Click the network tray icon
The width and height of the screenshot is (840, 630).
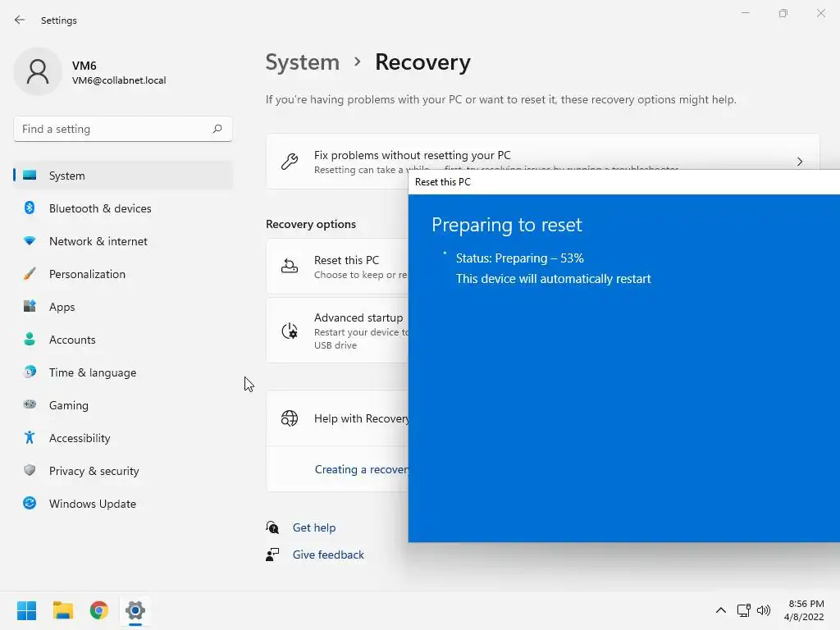click(x=743, y=610)
